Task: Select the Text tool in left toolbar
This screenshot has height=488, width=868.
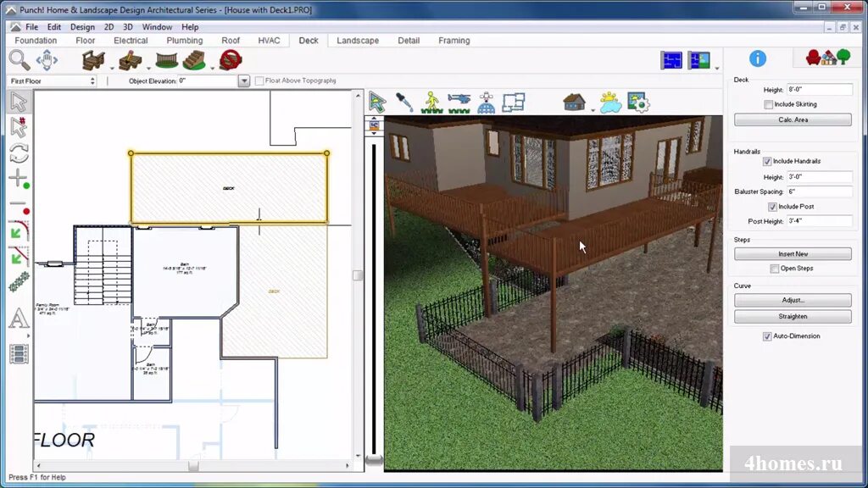Action: pyautogui.click(x=19, y=319)
